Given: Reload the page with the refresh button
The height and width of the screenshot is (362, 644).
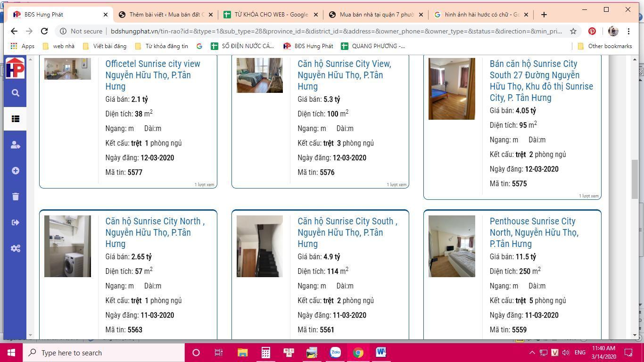Looking at the screenshot, I should 44,31.
